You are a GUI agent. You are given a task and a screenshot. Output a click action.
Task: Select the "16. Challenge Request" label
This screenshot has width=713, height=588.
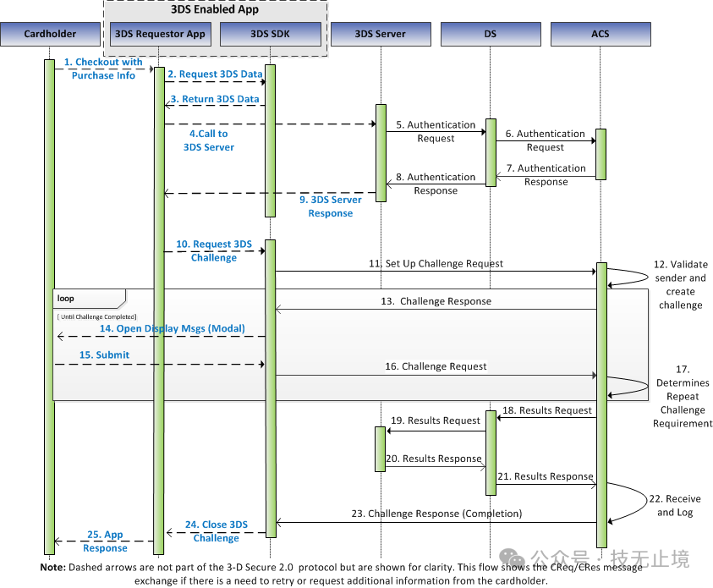click(436, 366)
